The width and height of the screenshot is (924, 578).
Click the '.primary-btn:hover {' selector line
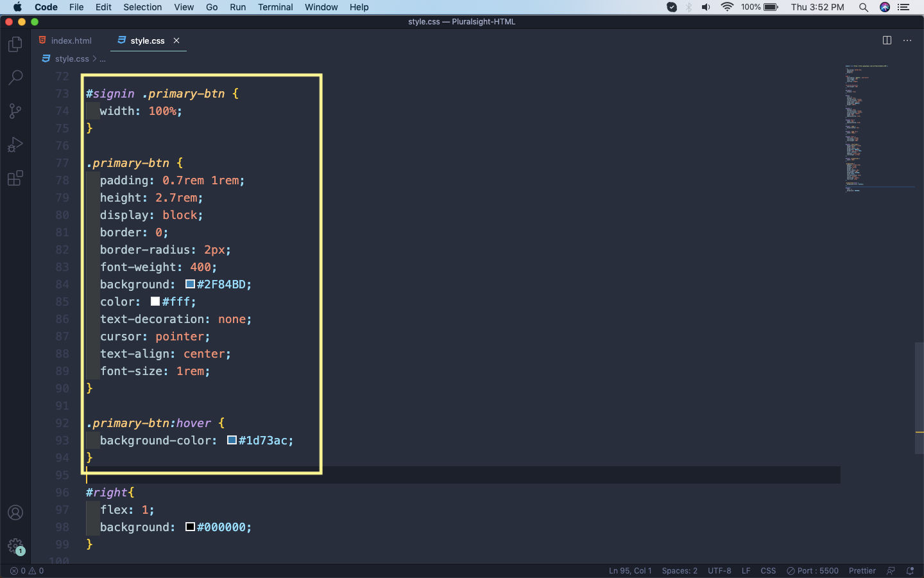coord(155,423)
